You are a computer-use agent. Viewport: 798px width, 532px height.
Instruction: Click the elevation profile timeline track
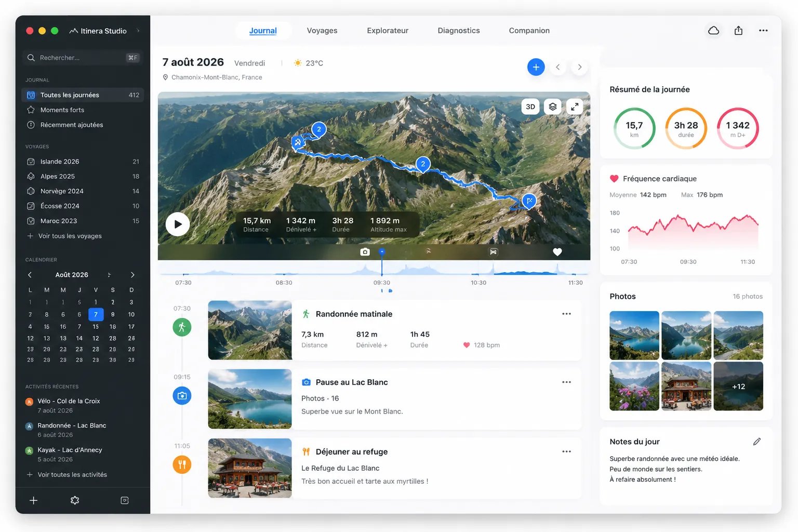click(x=374, y=270)
